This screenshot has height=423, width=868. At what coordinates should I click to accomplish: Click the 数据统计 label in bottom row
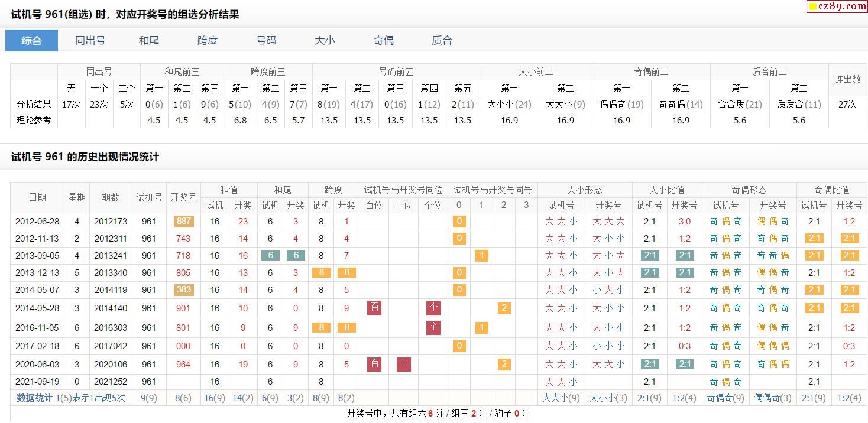coord(34,398)
